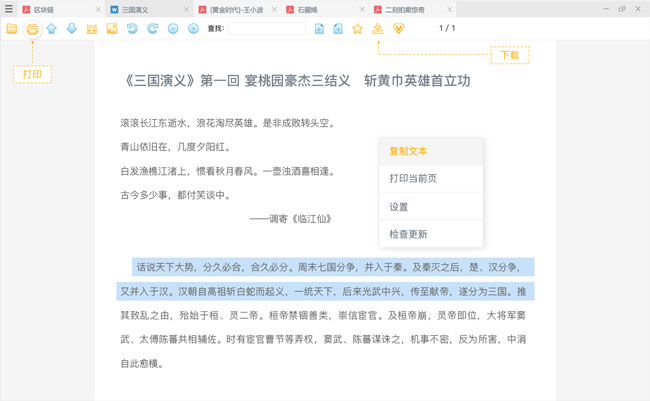Click the star favorite icon
The image size is (650, 401).
357,29
